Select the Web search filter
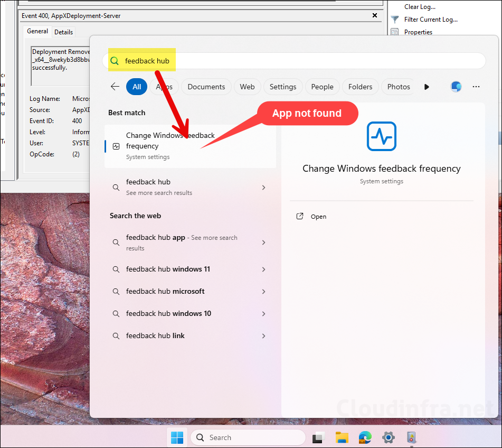The width and height of the screenshot is (502, 448). (247, 86)
